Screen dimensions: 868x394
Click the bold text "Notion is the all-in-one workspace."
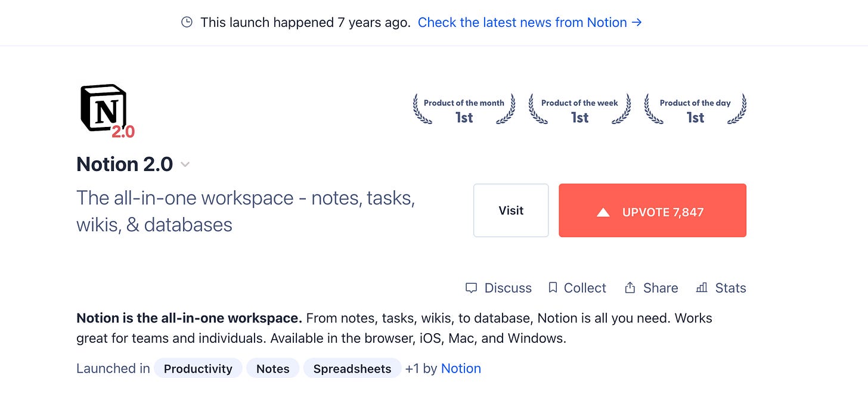pos(190,318)
